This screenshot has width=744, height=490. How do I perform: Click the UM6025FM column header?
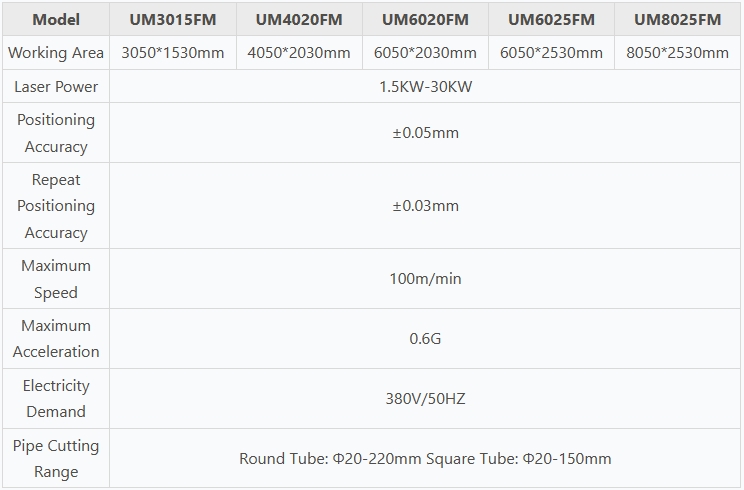point(551,19)
